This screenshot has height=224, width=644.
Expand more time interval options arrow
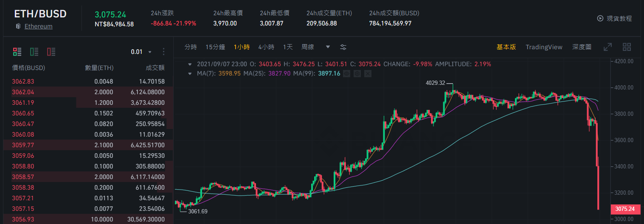[x=328, y=47]
